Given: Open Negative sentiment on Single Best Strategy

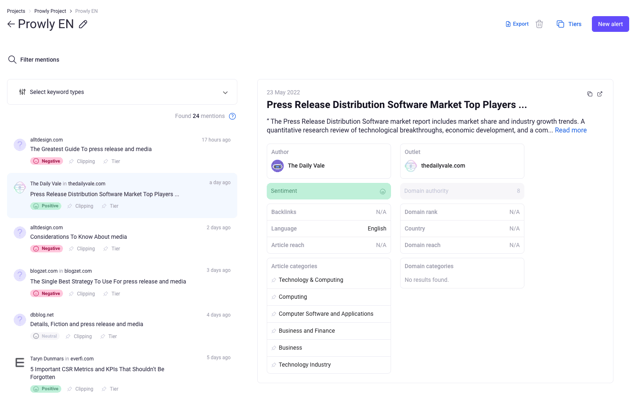Looking at the screenshot, I should click(47, 294).
